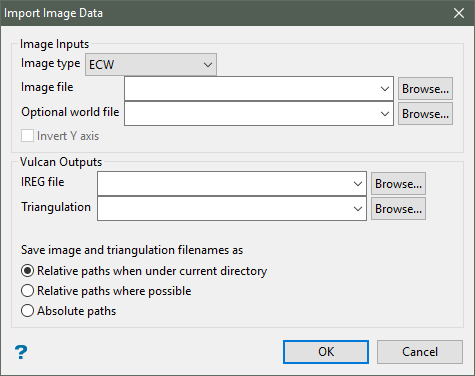This screenshot has height=376, width=475.
Task: Browse for the Triangulation file
Action: tap(398, 209)
